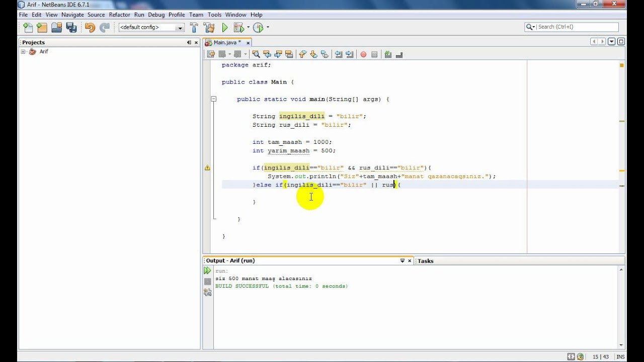Open the Tools menu
Viewport: 644px width, 362px height.
214,15
